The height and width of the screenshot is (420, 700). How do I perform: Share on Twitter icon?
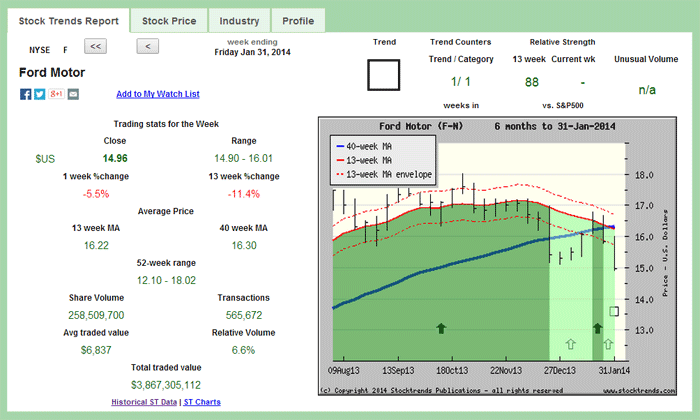tap(40, 94)
